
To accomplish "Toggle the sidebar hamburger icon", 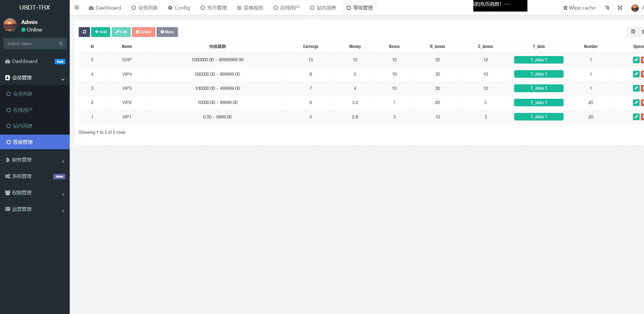I will click(77, 8).
